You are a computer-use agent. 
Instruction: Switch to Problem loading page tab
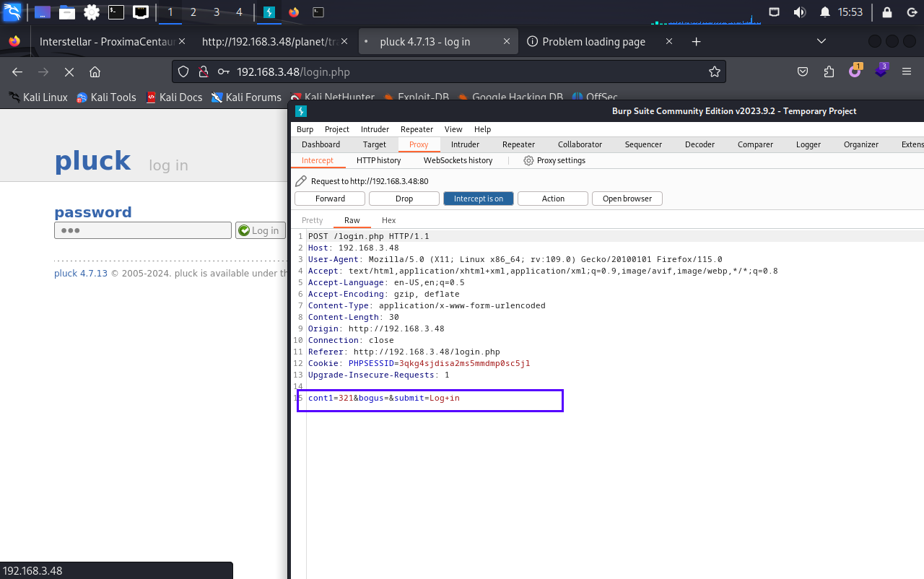point(601,41)
